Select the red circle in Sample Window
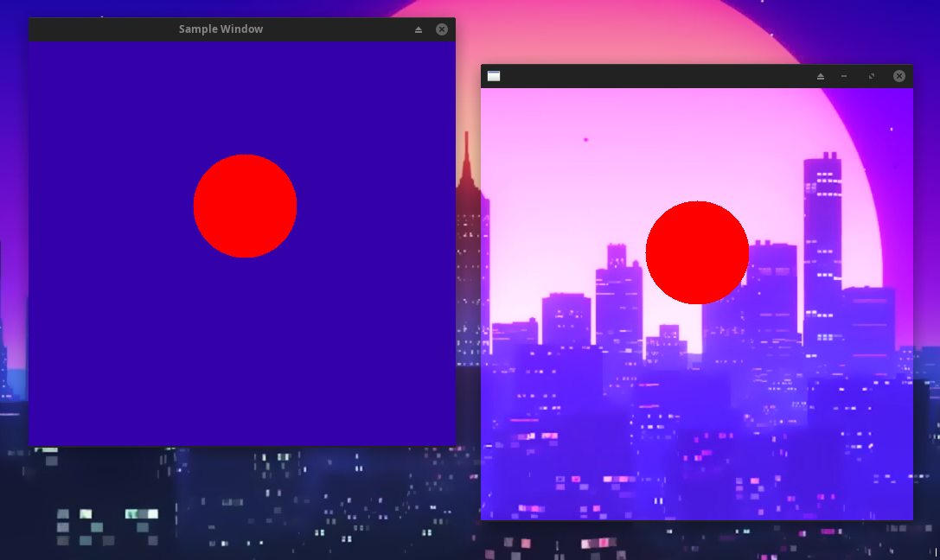 (x=245, y=206)
